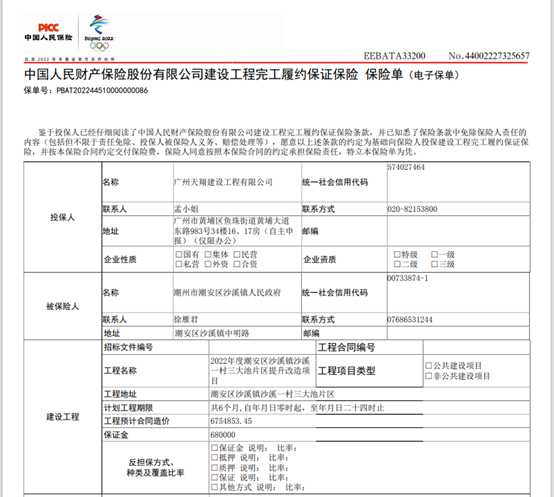Click contract price 6754853.45
The image size is (554, 497).
pyautogui.click(x=231, y=421)
